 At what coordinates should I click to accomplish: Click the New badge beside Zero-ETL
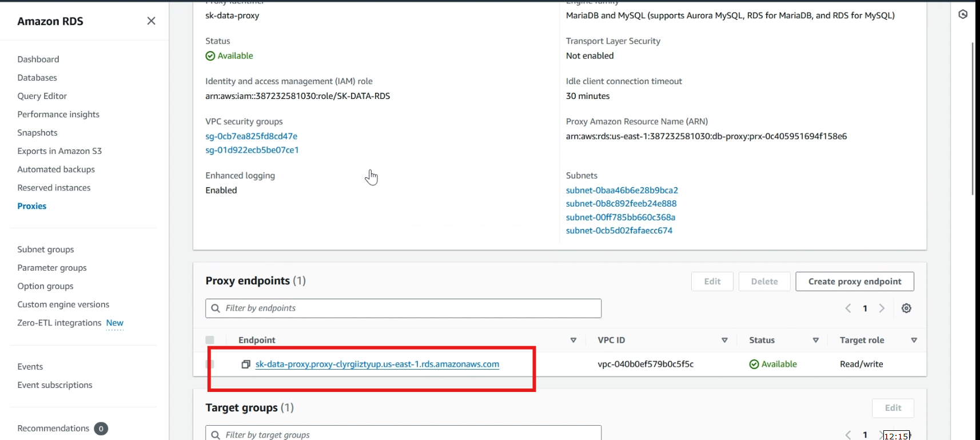[x=115, y=323]
